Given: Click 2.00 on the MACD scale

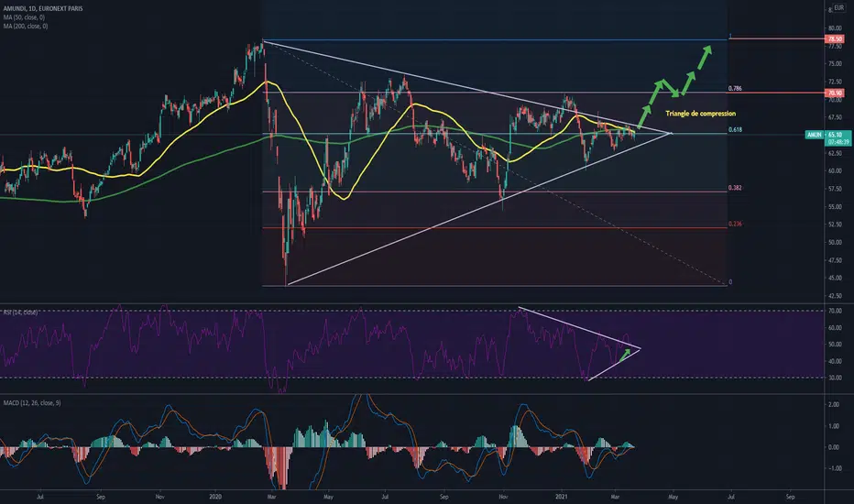Looking at the screenshot, I should 833,405.
